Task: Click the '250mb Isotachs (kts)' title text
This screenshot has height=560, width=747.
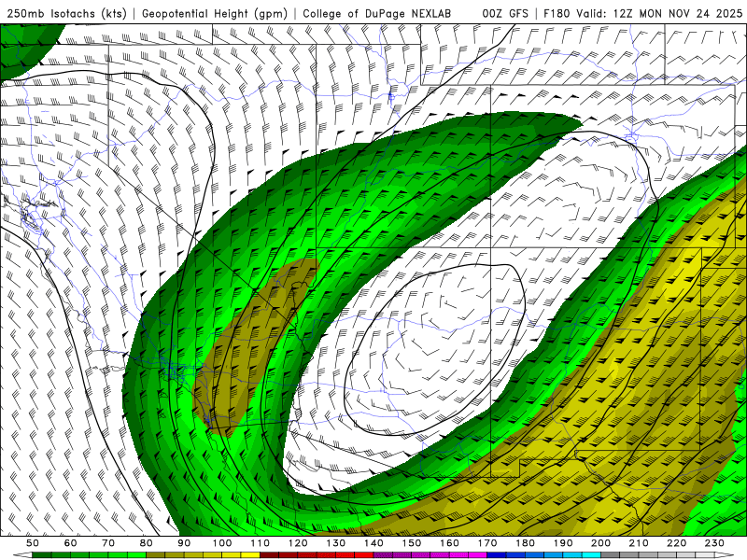Action: (67, 14)
